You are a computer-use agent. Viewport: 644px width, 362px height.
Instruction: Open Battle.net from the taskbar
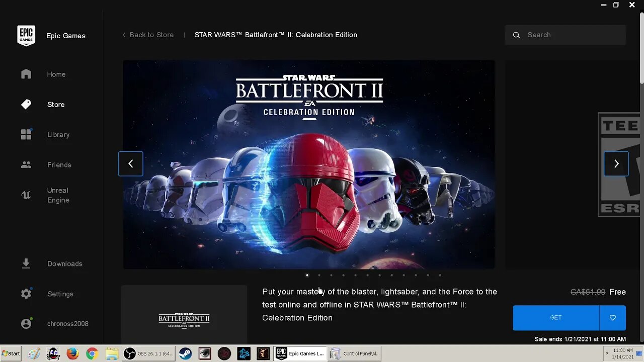(x=244, y=354)
